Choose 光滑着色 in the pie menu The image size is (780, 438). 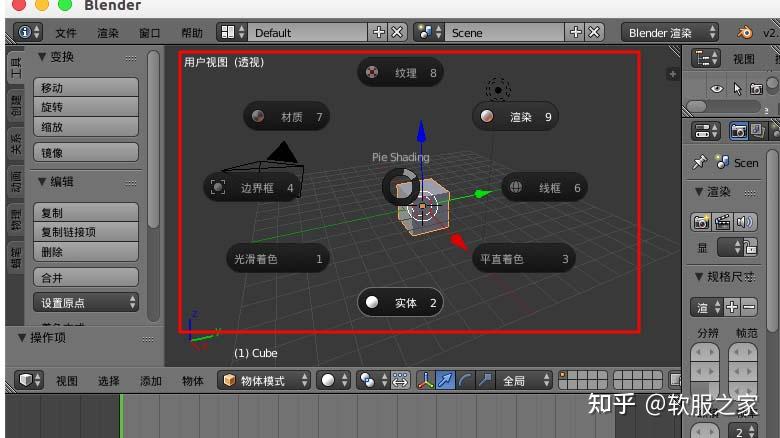(278, 259)
